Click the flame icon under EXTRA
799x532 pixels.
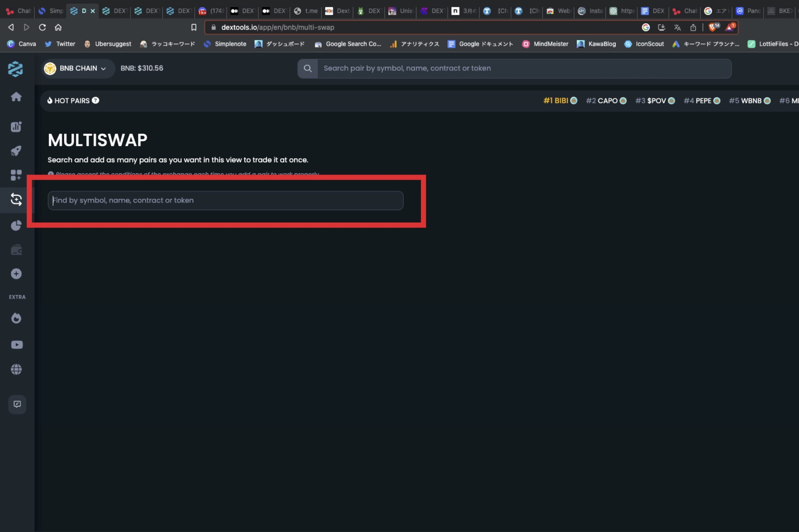point(16,318)
